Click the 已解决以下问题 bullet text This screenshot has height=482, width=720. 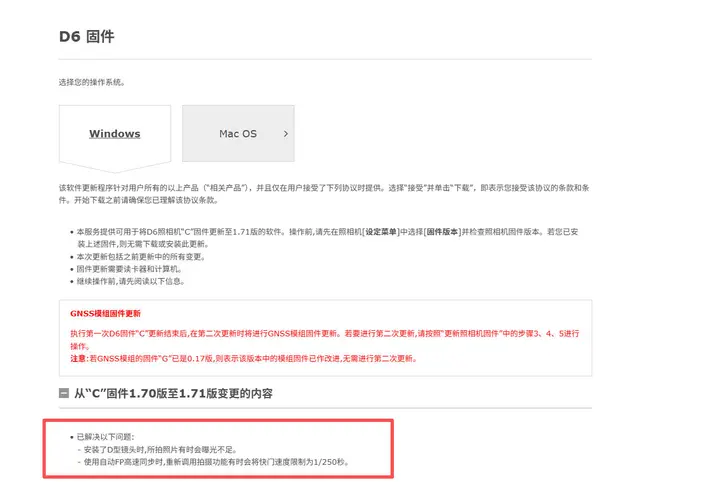(105, 437)
